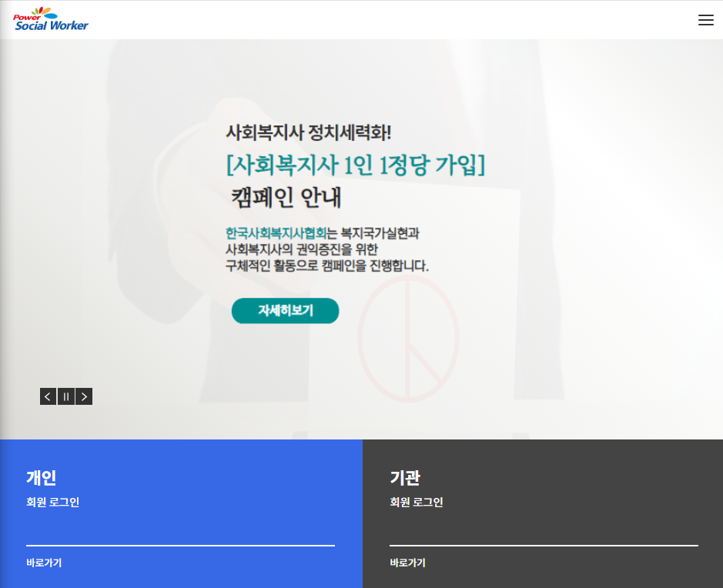The height and width of the screenshot is (588, 723).
Task: Click the 한국사회복지사협회 text
Action: [x=276, y=233]
